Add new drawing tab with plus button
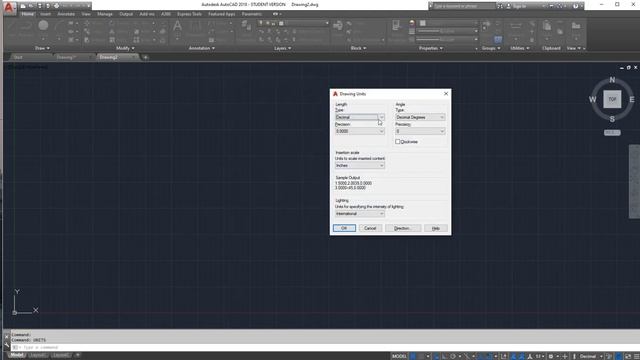The image size is (640, 360). 145,57
